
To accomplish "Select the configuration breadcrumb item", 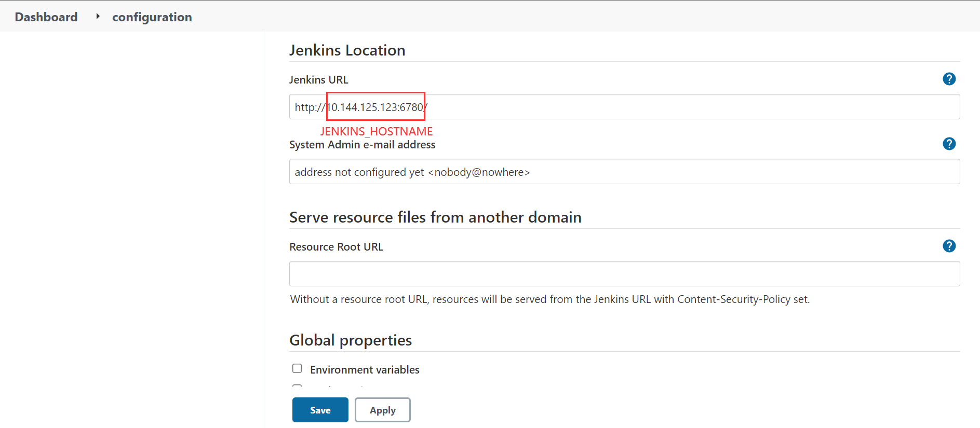I will point(152,17).
